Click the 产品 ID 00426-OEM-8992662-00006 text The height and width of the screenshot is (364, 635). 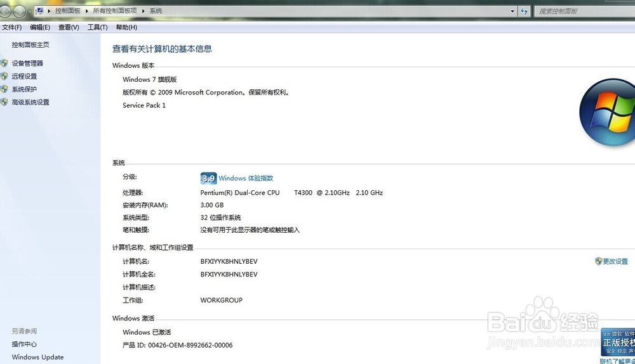coord(178,345)
